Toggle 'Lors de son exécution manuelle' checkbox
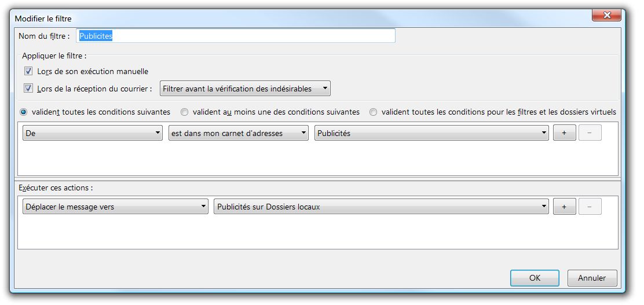Screen dimensions: 644x305 (28, 71)
